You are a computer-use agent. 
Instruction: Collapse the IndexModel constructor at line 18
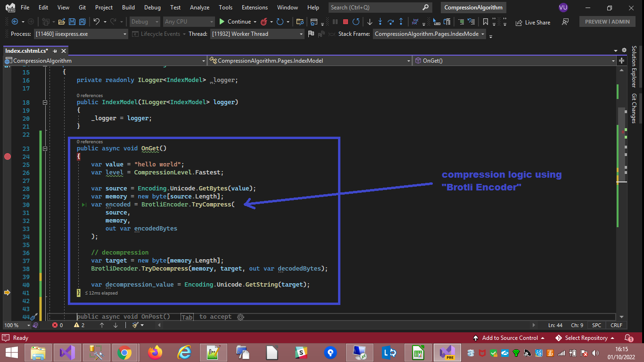pyautogui.click(x=45, y=102)
